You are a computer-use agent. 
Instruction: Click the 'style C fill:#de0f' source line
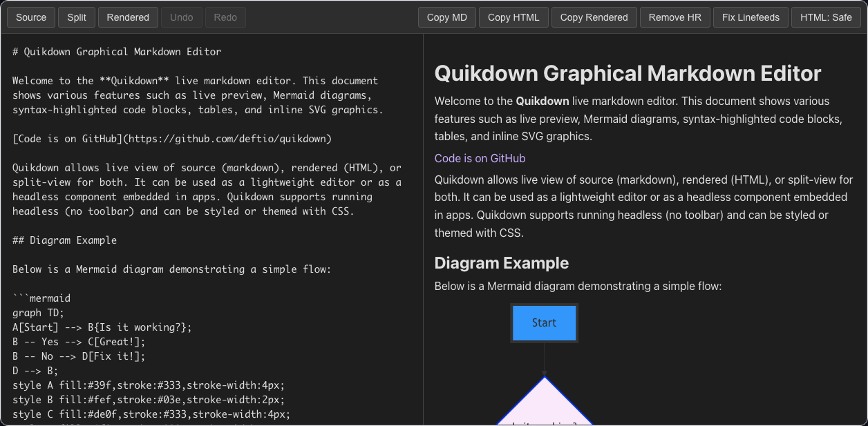(151, 414)
